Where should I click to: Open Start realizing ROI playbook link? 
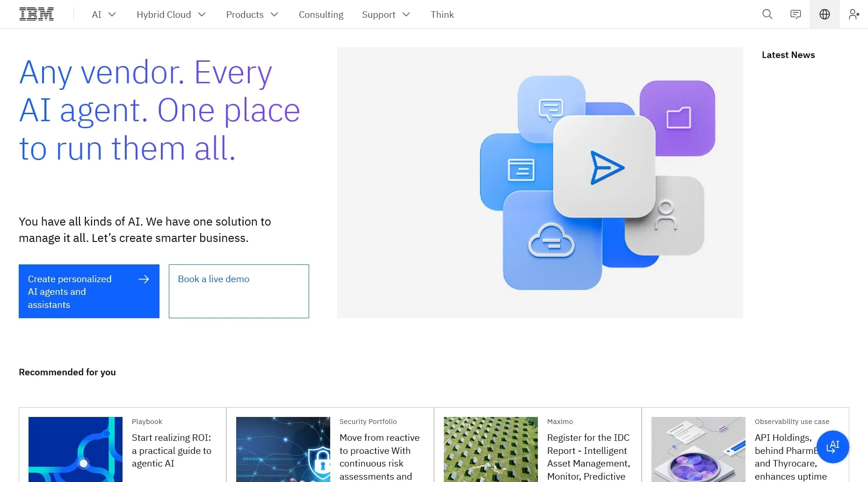(x=172, y=450)
